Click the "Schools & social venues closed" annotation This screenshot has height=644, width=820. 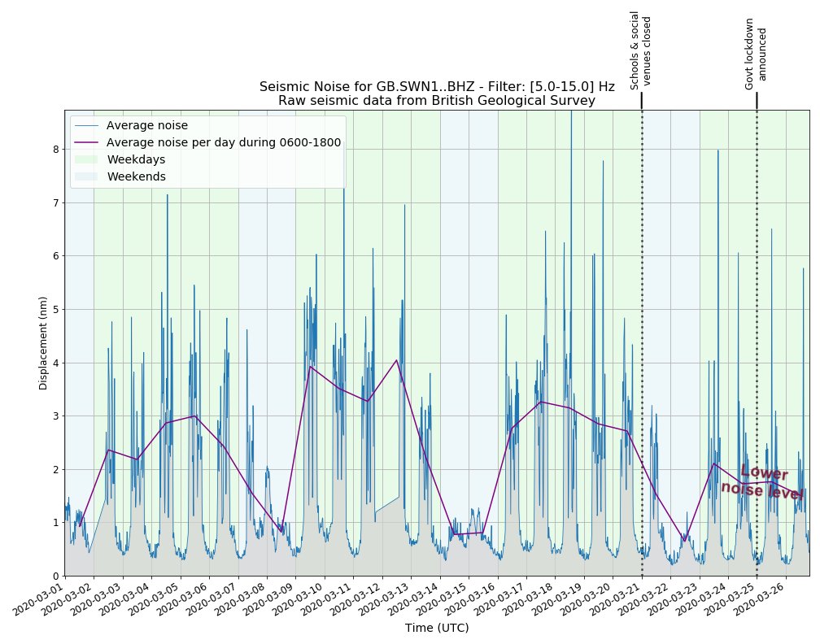click(641, 49)
